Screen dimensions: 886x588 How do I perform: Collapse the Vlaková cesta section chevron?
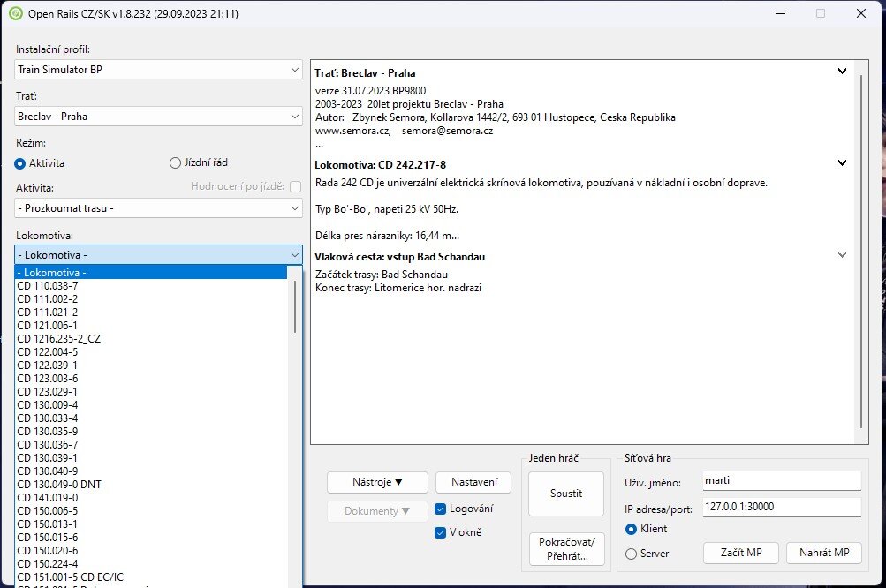click(x=842, y=255)
